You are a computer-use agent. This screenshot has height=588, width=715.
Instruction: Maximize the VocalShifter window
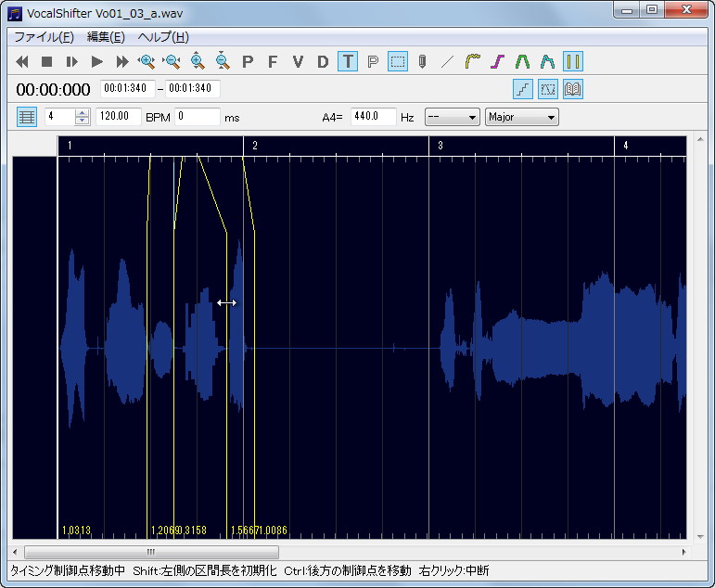pos(652,10)
